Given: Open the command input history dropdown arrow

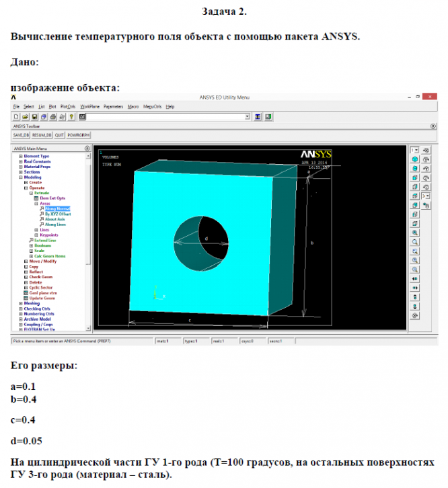Looking at the screenshot, I should 248,117.
